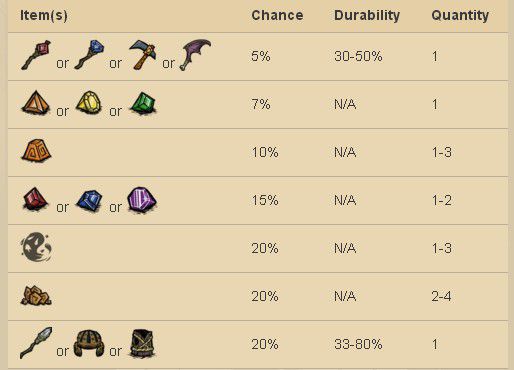Open the Thulecite item icon
The height and width of the screenshot is (370, 514).
36,151
